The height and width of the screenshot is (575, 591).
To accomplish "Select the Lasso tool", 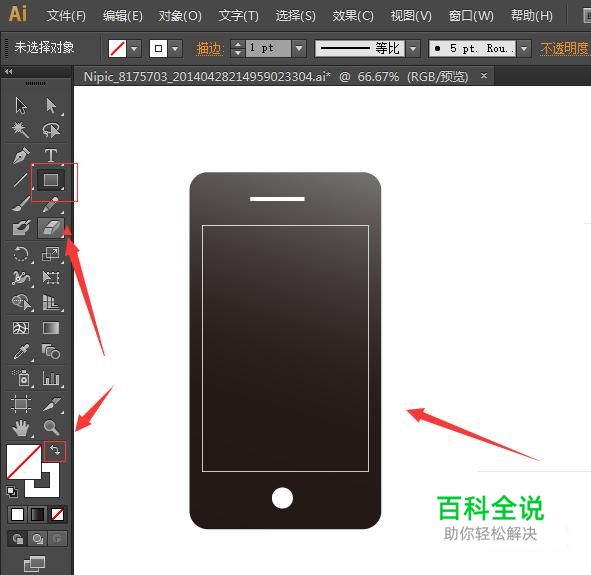I will (x=51, y=130).
